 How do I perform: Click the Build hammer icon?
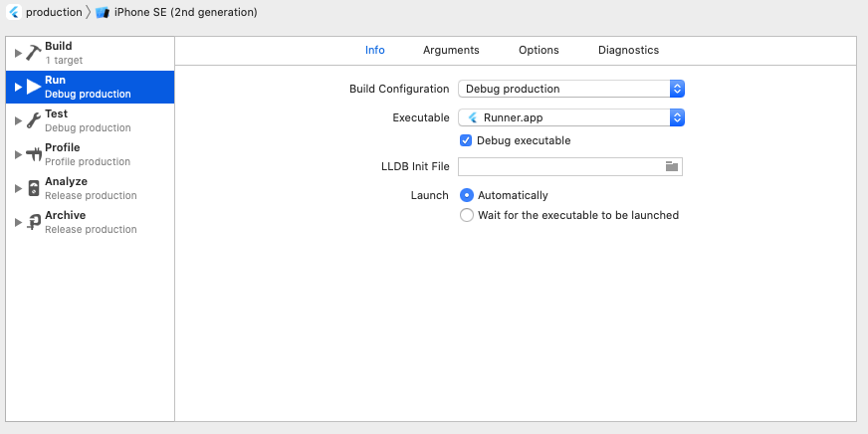click(34, 53)
